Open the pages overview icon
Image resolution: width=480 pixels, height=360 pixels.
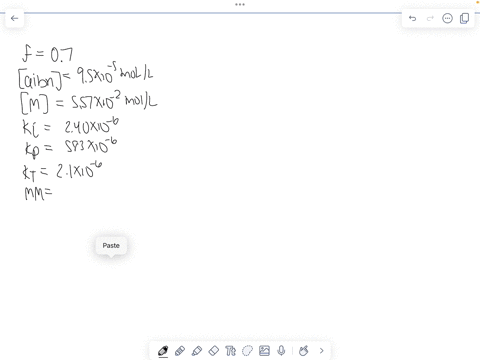(x=464, y=18)
